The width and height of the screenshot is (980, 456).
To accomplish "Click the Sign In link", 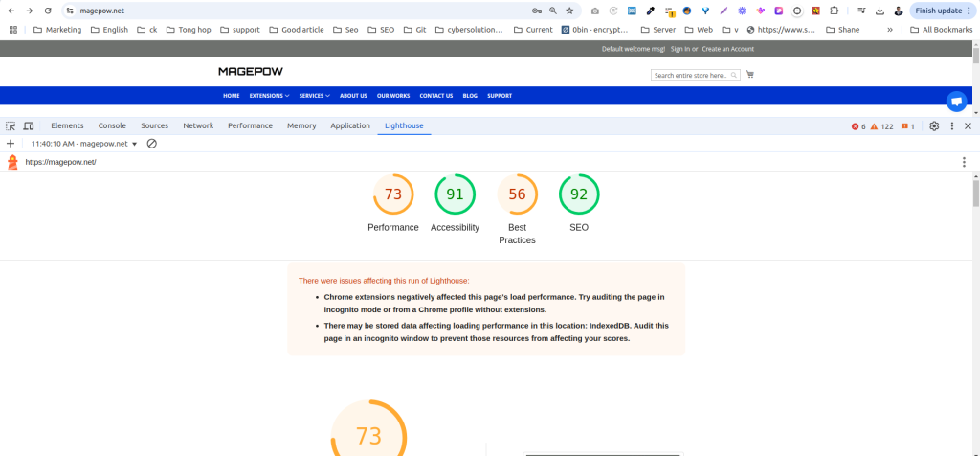I will tap(680, 49).
